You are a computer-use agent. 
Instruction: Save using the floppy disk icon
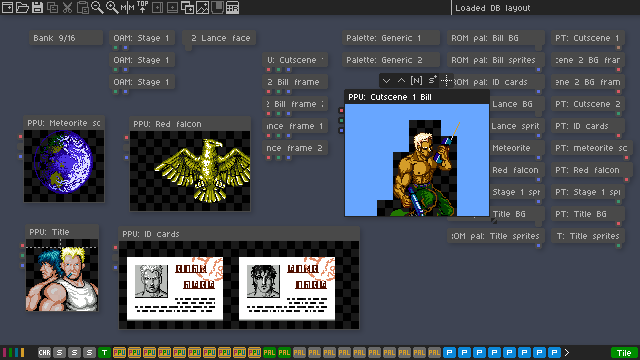(37, 7)
